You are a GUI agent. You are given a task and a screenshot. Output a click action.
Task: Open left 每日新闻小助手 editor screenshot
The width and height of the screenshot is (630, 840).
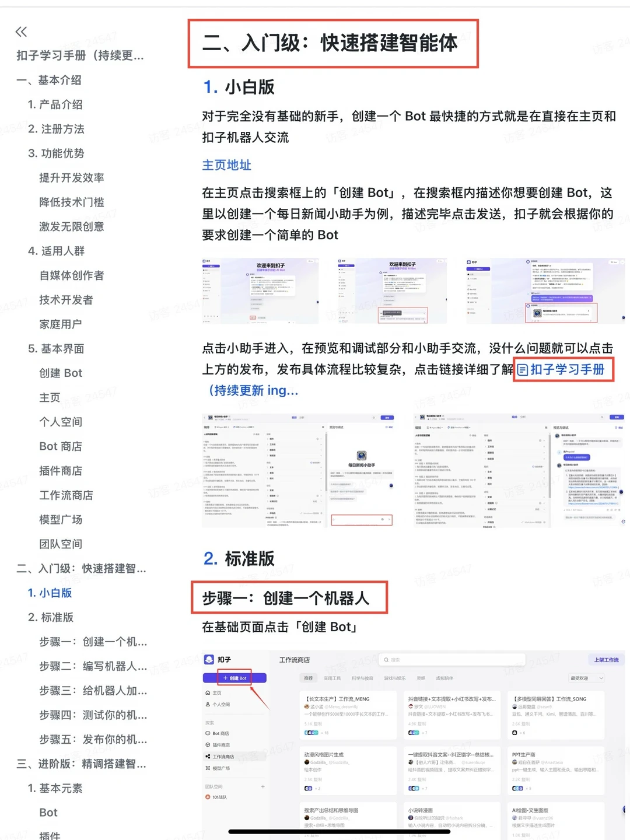[299, 471]
